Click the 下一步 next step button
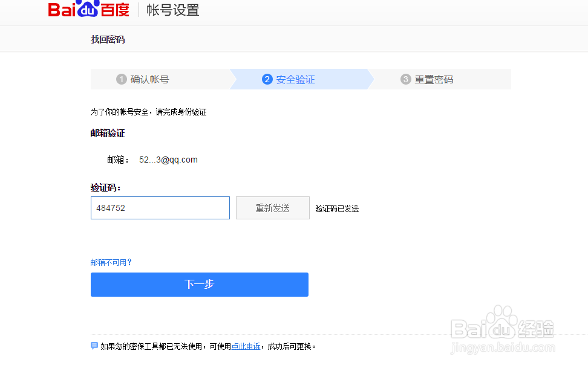 click(200, 285)
